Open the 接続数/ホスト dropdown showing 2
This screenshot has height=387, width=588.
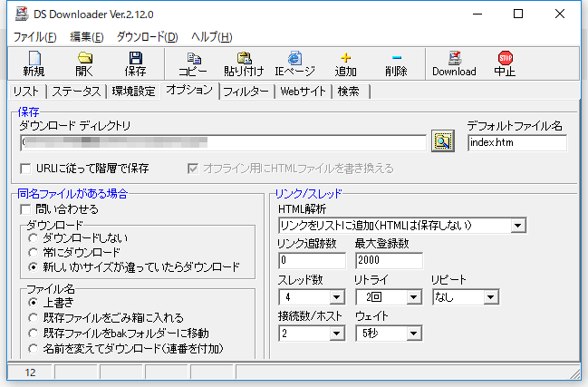pyautogui.click(x=337, y=333)
